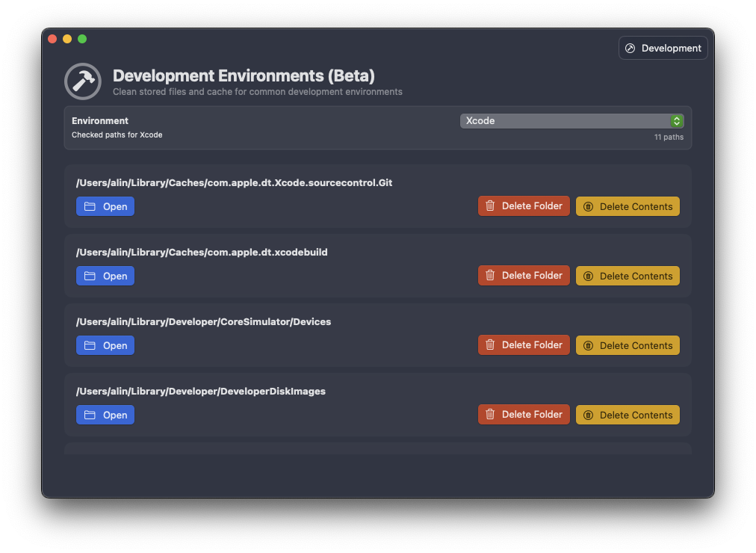The height and width of the screenshot is (553, 756).
Task: Open the DeveloperDiskImages folder
Action: click(x=105, y=415)
